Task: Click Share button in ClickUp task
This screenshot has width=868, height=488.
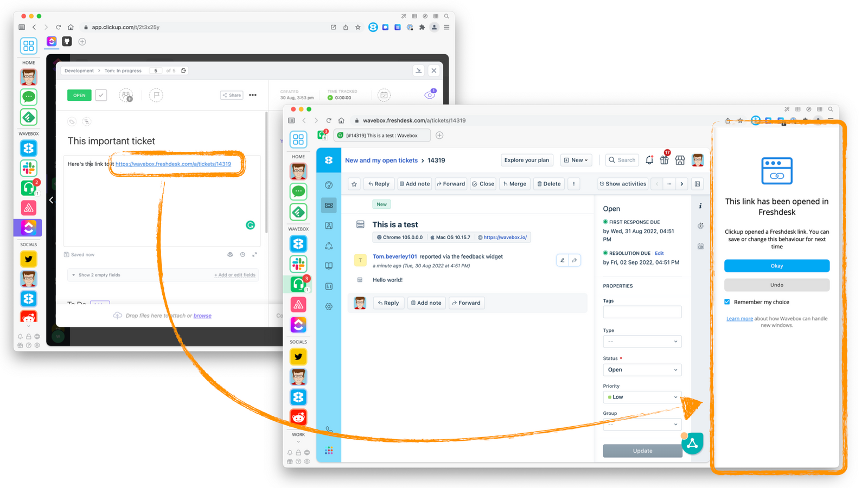Action: point(232,95)
